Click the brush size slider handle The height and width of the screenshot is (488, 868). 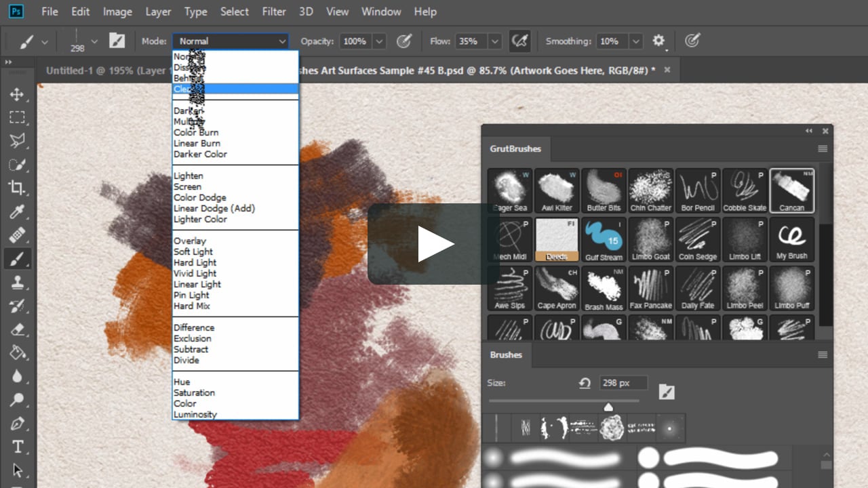pos(608,407)
